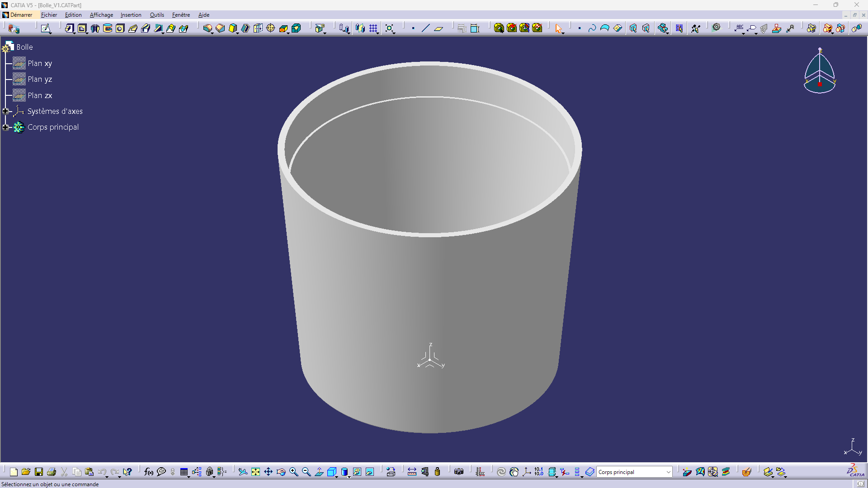Open the Insertion menu
Viewport: 868px width, 488px height.
click(x=131, y=15)
